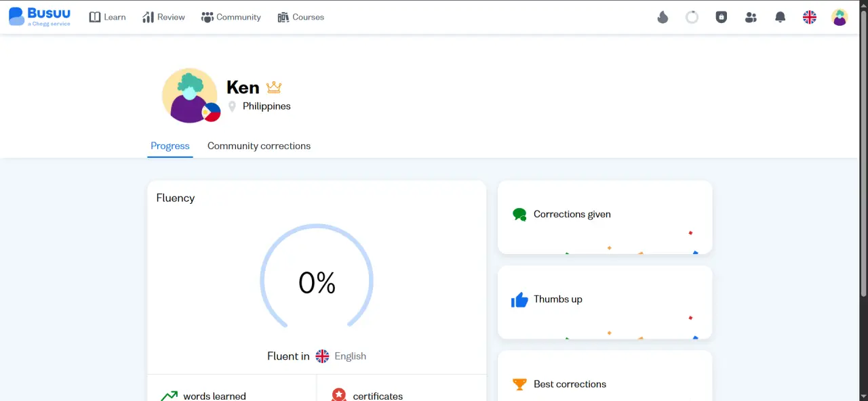The width and height of the screenshot is (868, 401).
Task: Open the friends icon in header
Action: (x=751, y=17)
